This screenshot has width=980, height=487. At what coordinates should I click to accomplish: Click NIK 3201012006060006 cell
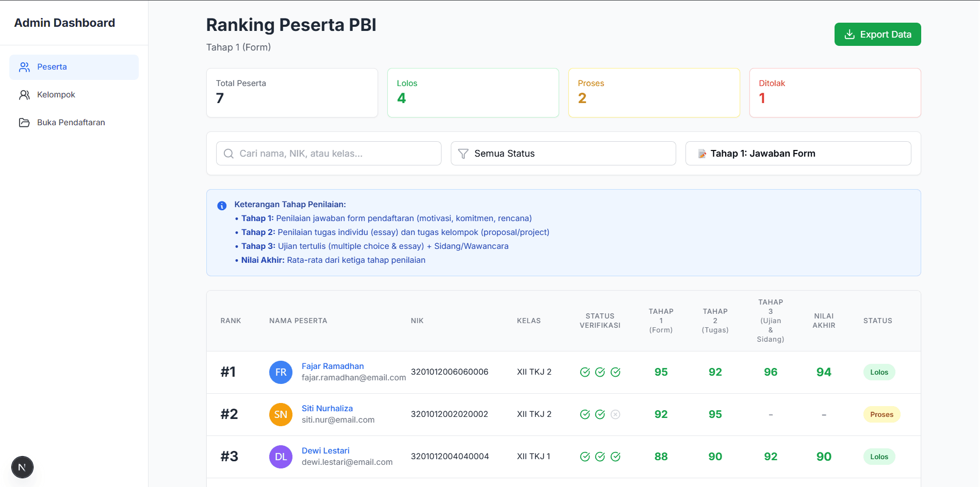point(449,372)
